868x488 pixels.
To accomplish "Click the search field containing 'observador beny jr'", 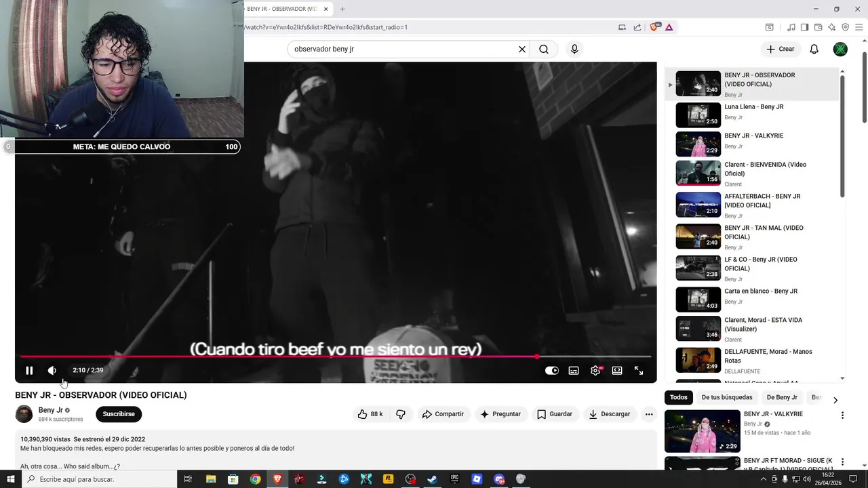I will coord(403,49).
